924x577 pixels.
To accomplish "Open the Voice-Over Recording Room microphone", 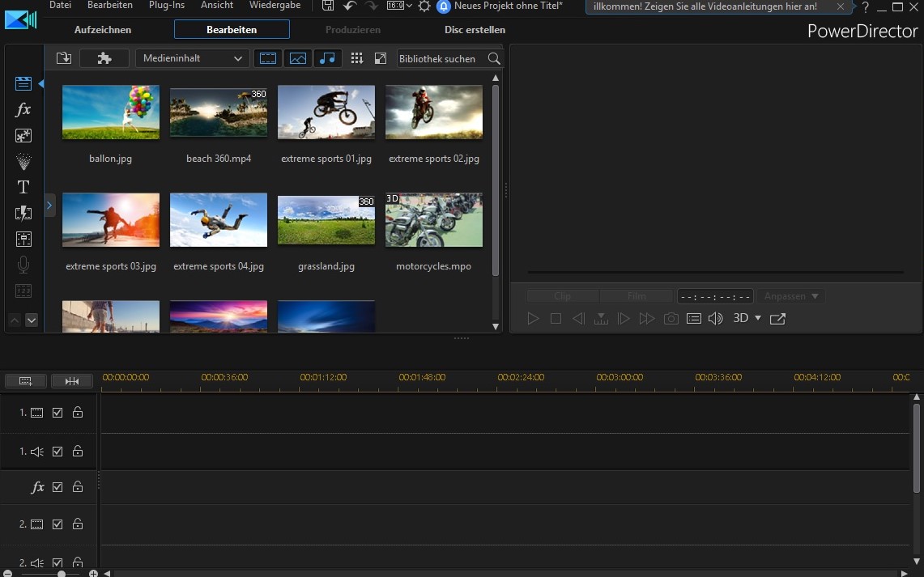I will [23, 265].
